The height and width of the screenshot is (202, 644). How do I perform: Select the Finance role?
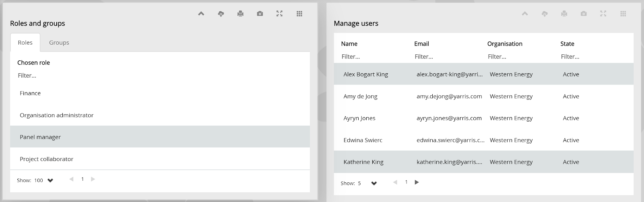pyautogui.click(x=160, y=93)
